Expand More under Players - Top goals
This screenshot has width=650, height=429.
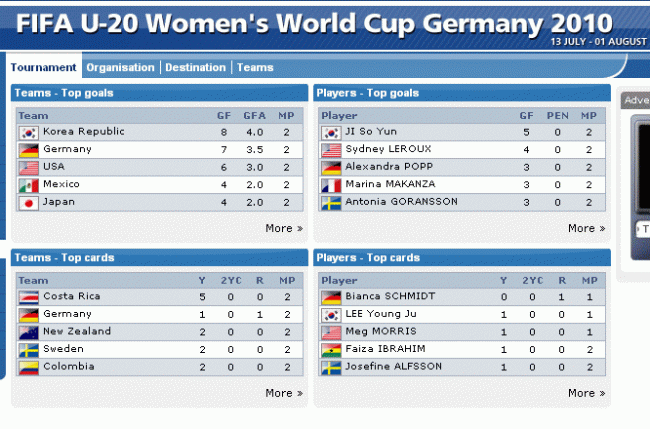point(586,228)
